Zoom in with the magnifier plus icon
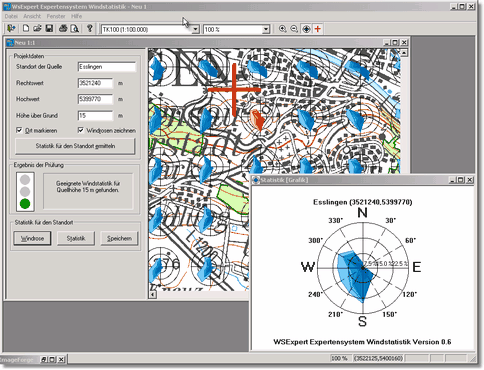484x370 pixels. click(x=282, y=29)
